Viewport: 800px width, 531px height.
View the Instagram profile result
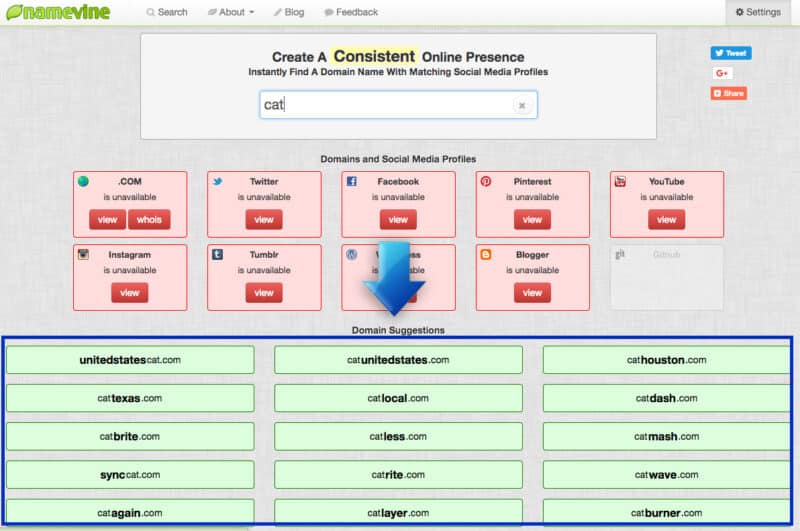(x=130, y=293)
